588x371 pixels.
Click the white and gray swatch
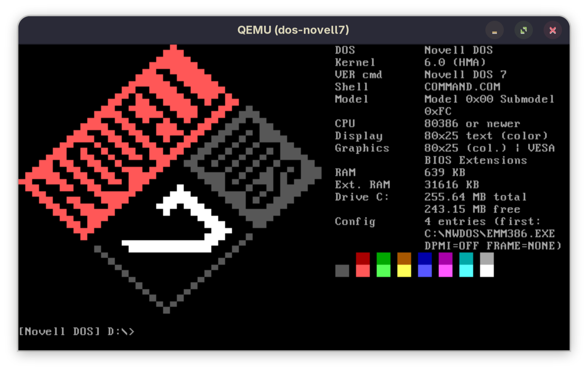[487, 265]
